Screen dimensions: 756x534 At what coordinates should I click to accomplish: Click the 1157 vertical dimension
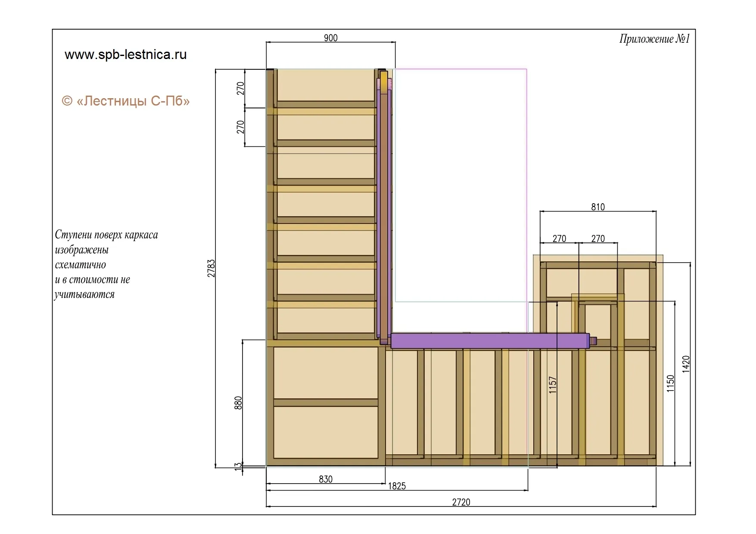[x=553, y=385]
